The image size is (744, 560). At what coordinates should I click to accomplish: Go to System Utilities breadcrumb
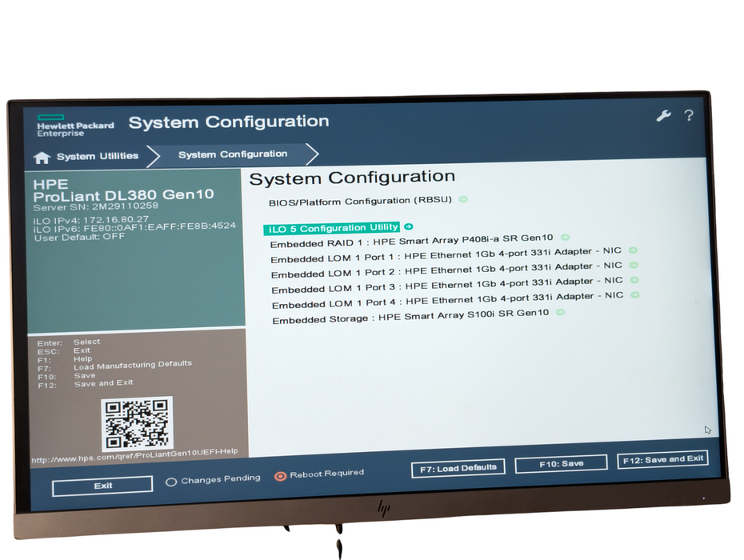coord(98,156)
